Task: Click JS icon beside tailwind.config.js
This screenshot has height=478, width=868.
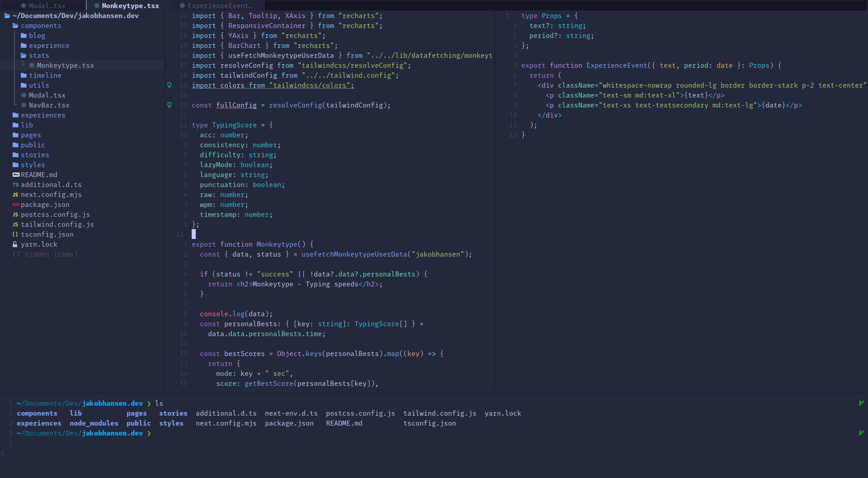Action: (15, 225)
